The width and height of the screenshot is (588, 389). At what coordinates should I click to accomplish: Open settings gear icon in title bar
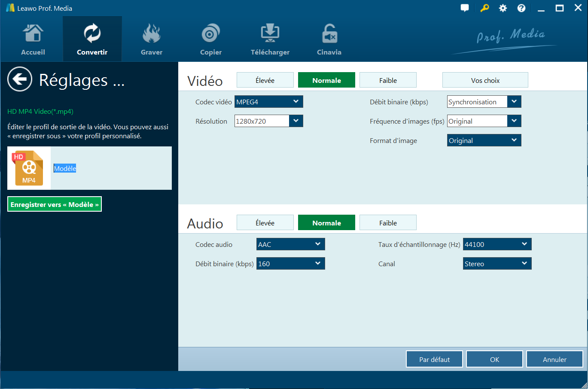503,8
